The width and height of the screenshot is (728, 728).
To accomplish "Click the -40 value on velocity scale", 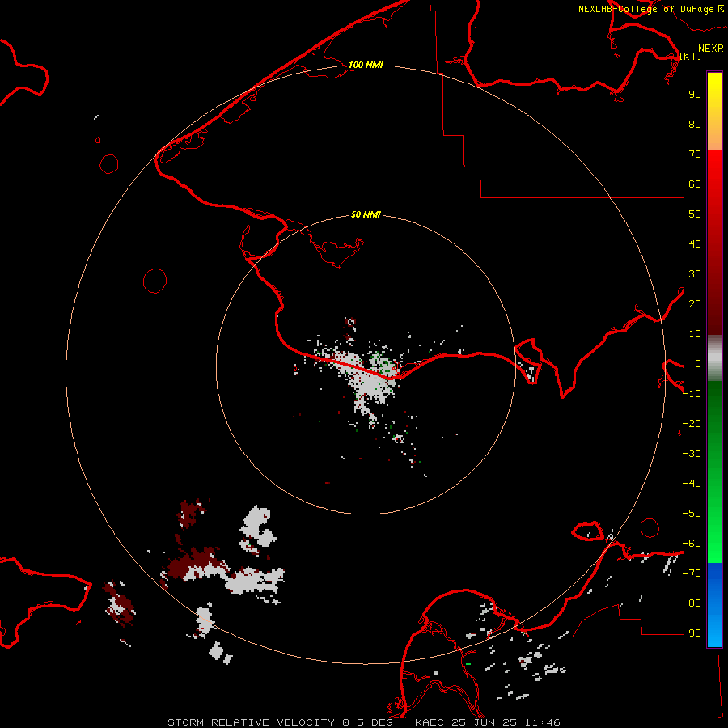I will tap(692, 484).
